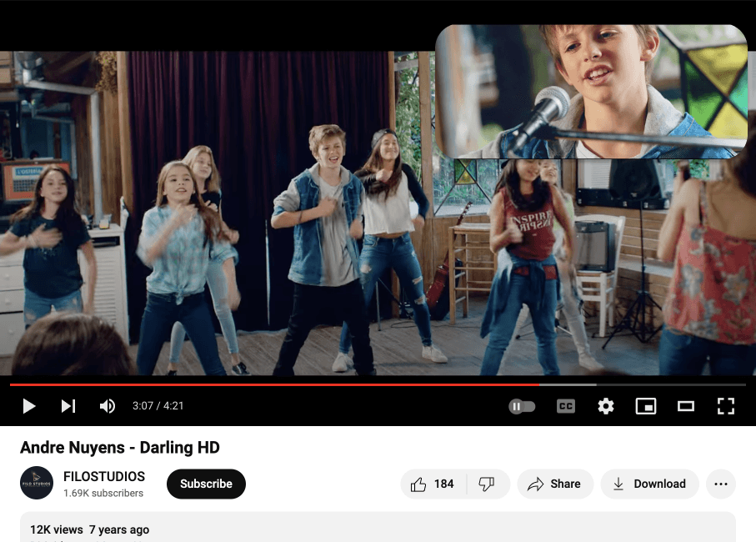Enter full screen mode
756x542 pixels.
click(x=726, y=406)
